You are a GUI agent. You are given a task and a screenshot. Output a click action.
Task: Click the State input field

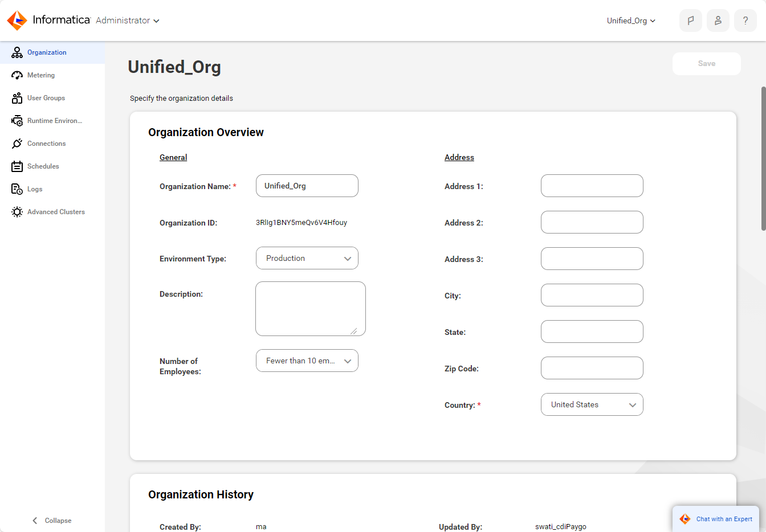592,332
